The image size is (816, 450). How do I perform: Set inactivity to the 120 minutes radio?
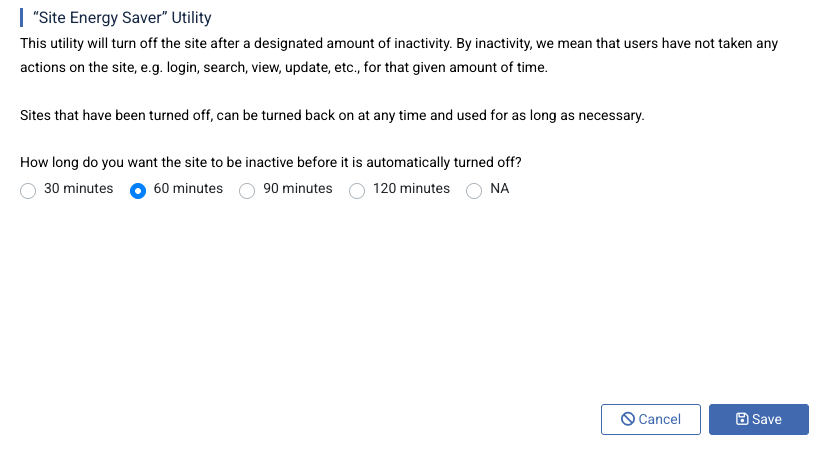[357, 190]
